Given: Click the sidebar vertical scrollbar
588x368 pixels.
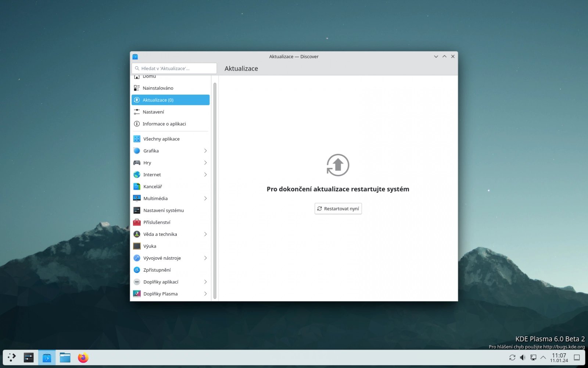Looking at the screenshot, I should coord(215,191).
